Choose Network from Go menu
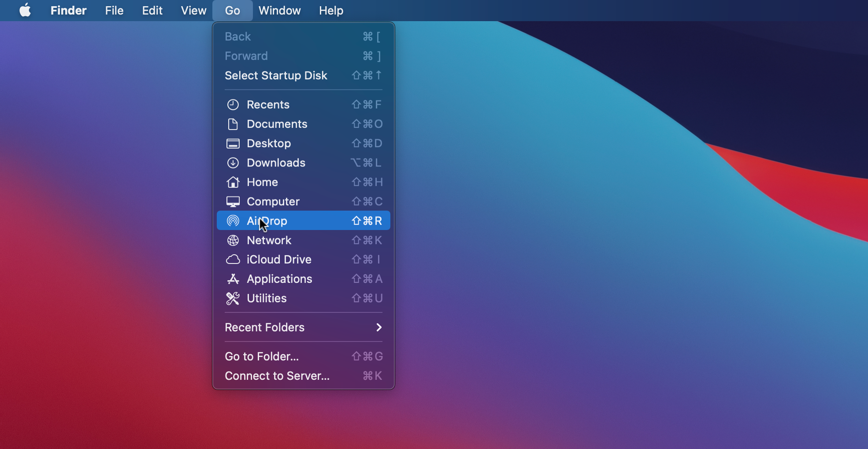The width and height of the screenshot is (868, 449). coord(304,240)
